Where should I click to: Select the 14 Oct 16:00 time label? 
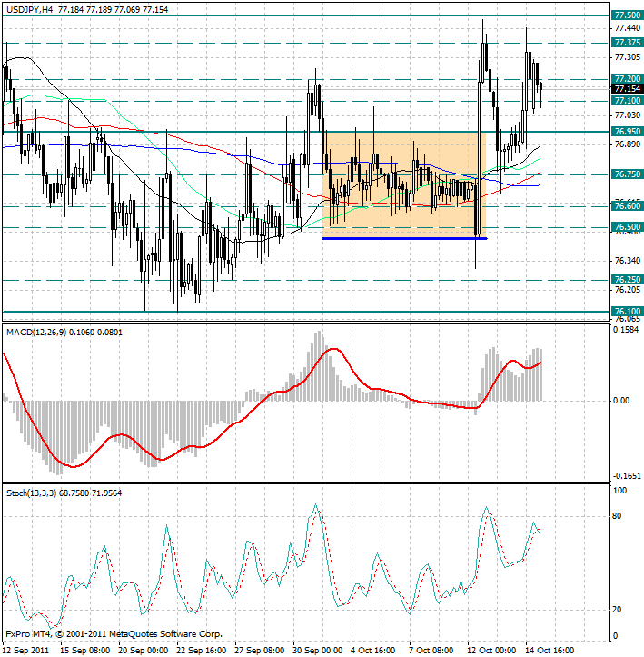point(550,650)
